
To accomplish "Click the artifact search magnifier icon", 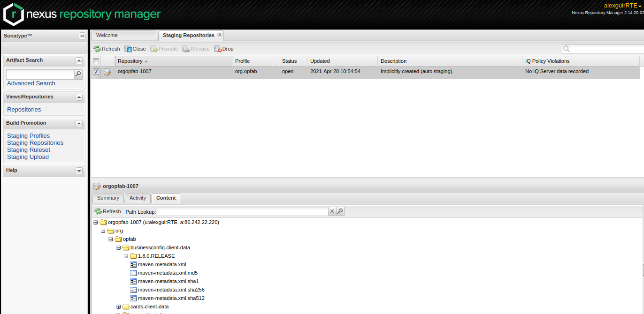I will (x=78, y=74).
